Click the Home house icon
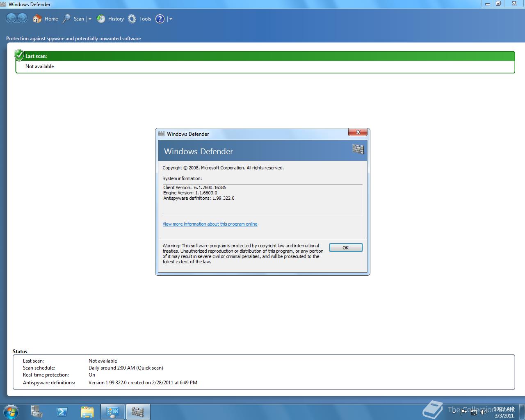Screen dimensions: 525x420 (x=37, y=19)
